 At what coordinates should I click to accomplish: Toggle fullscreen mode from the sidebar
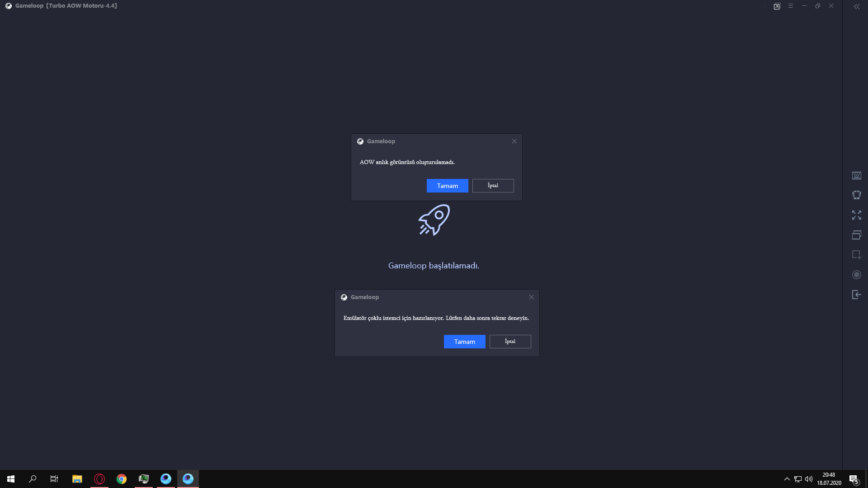856,215
